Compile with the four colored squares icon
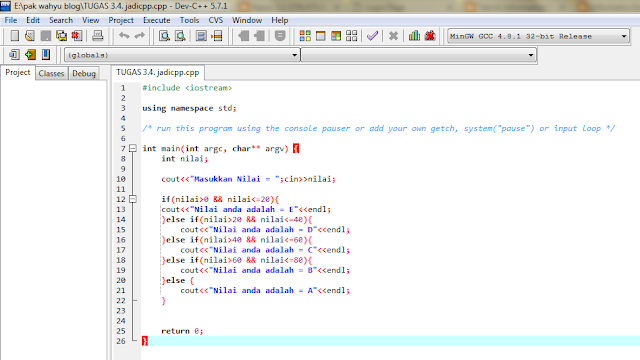Viewport: 640px width, 360px height. pyautogui.click(x=305, y=36)
